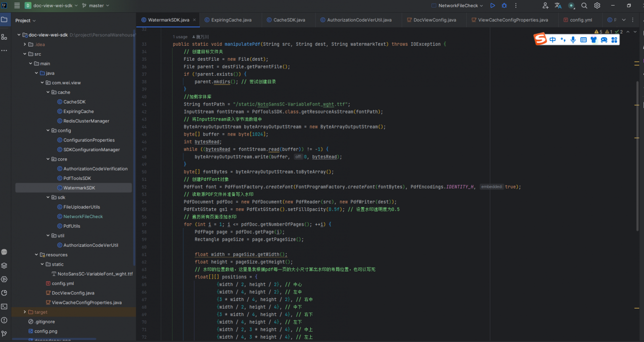Viewport: 644px width, 342px height.
Task: Open the Services hexagon play icon
Action: [4, 279]
